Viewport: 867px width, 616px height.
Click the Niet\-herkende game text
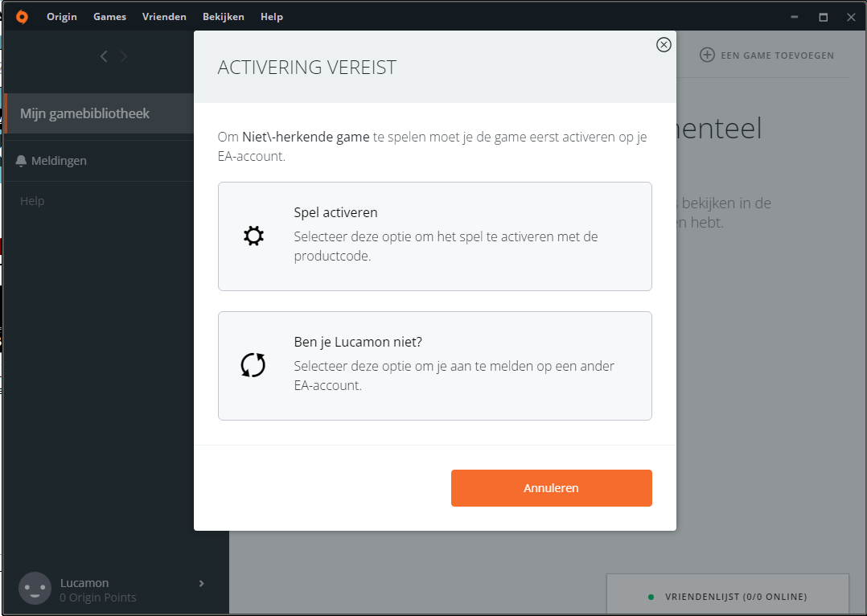coord(306,138)
